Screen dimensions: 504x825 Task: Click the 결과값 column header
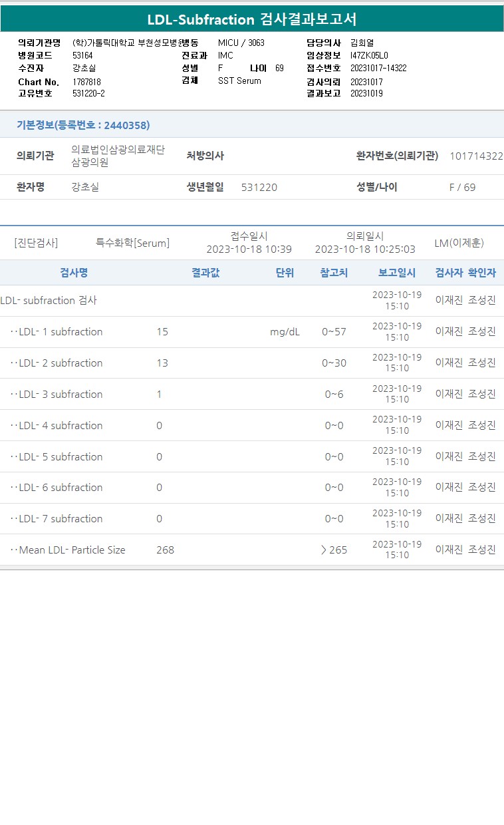tap(205, 273)
